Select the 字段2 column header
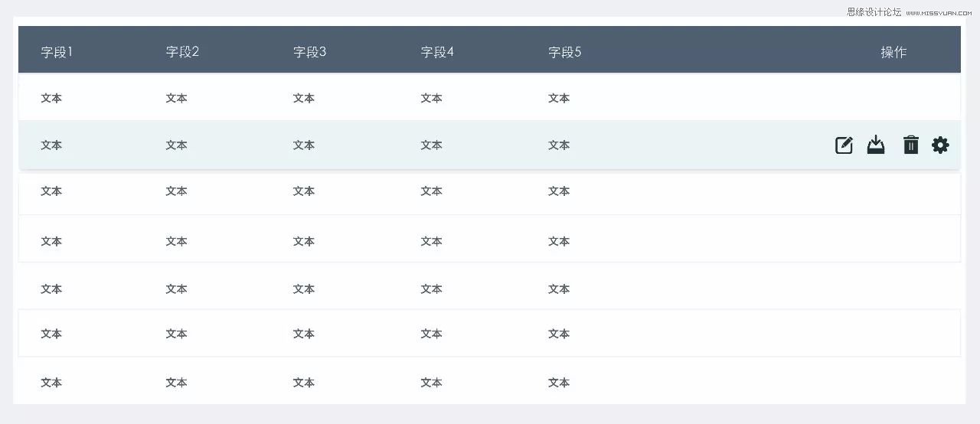The width and height of the screenshot is (980, 424). 182,52
